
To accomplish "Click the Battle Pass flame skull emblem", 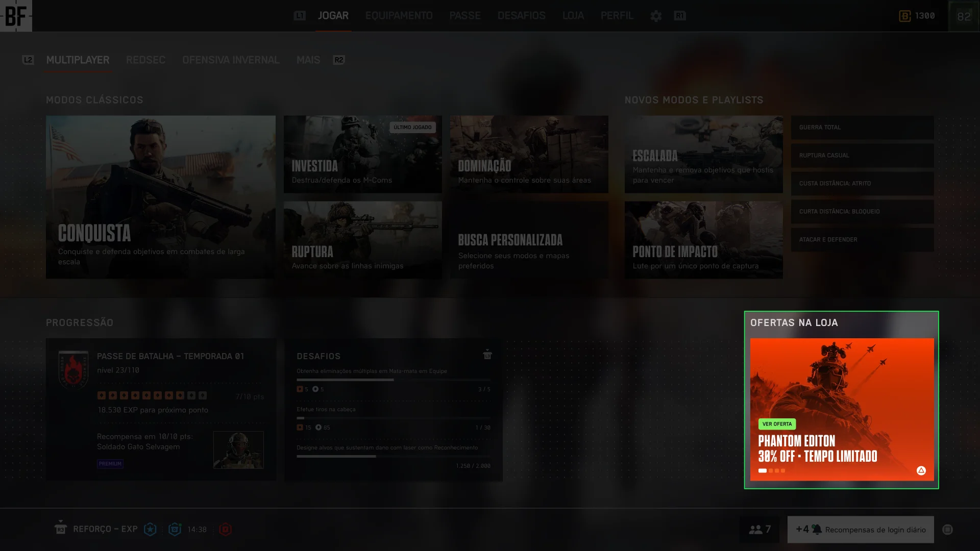I will (73, 370).
